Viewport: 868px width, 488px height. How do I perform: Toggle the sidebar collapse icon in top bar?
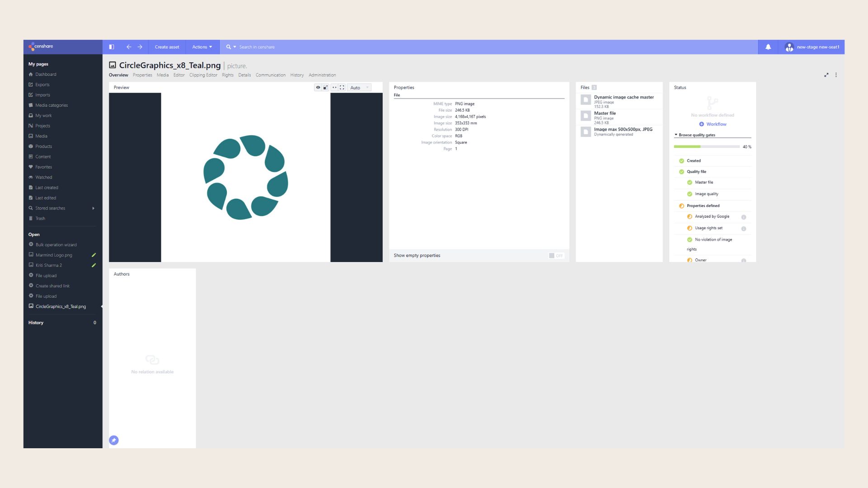point(111,47)
